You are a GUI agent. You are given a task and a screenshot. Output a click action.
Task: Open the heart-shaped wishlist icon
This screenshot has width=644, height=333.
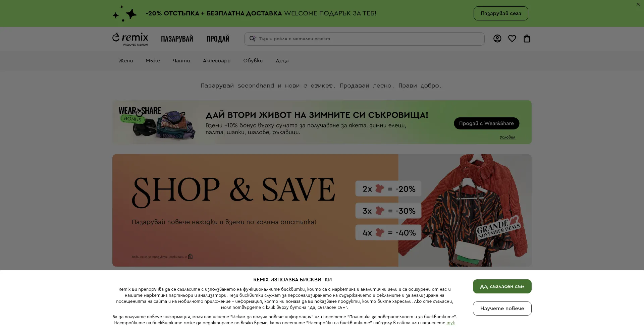coord(512,39)
